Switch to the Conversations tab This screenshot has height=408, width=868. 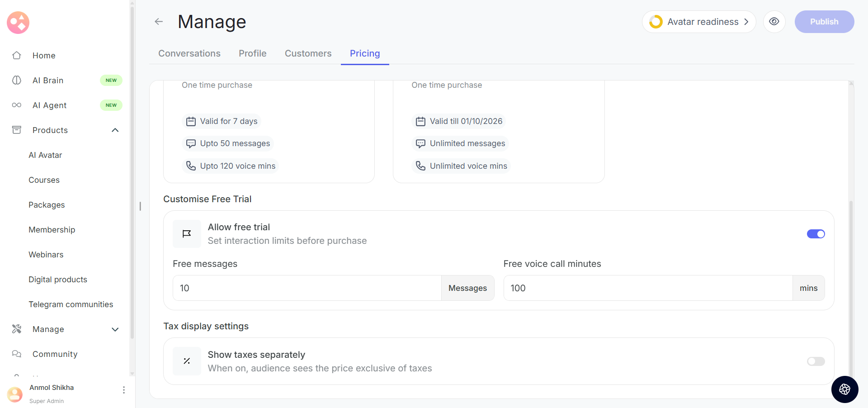(x=189, y=53)
